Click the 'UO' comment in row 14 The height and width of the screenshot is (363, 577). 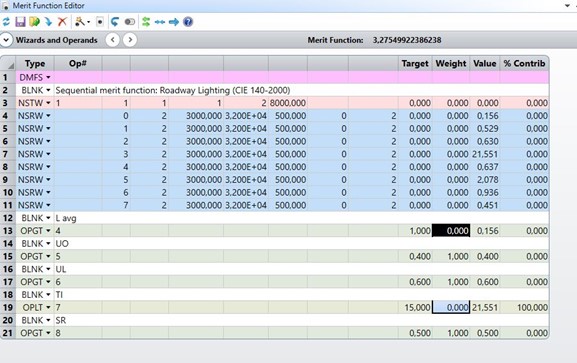pos(62,244)
